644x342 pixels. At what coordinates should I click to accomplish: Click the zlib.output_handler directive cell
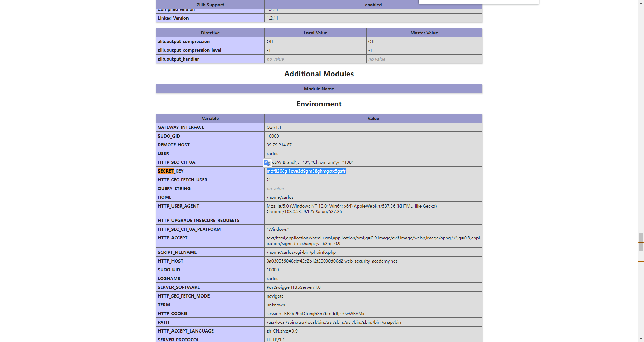(x=210, y=59)
